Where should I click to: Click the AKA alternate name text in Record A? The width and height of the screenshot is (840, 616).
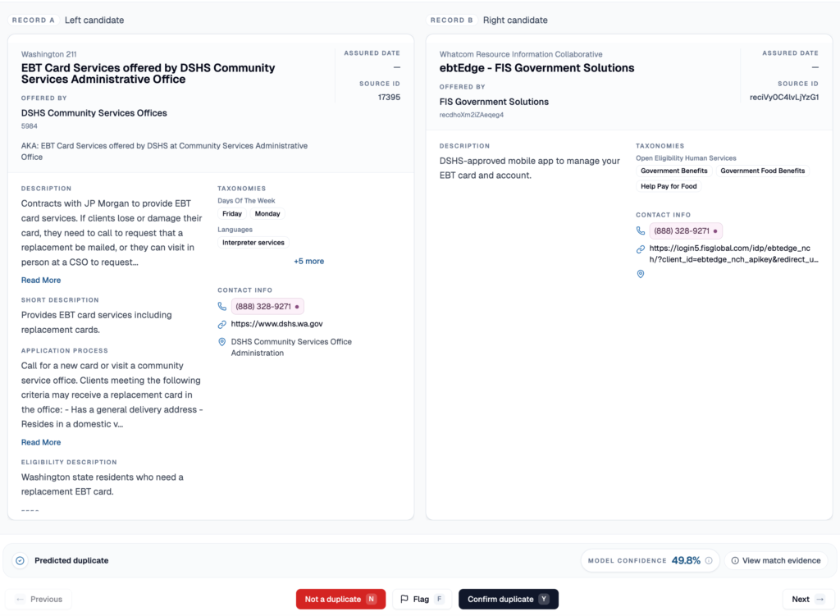point(164,151)
